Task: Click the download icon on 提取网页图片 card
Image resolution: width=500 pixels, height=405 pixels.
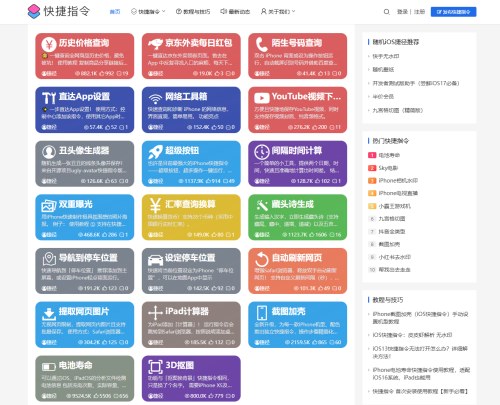Action: click(49, 313)
